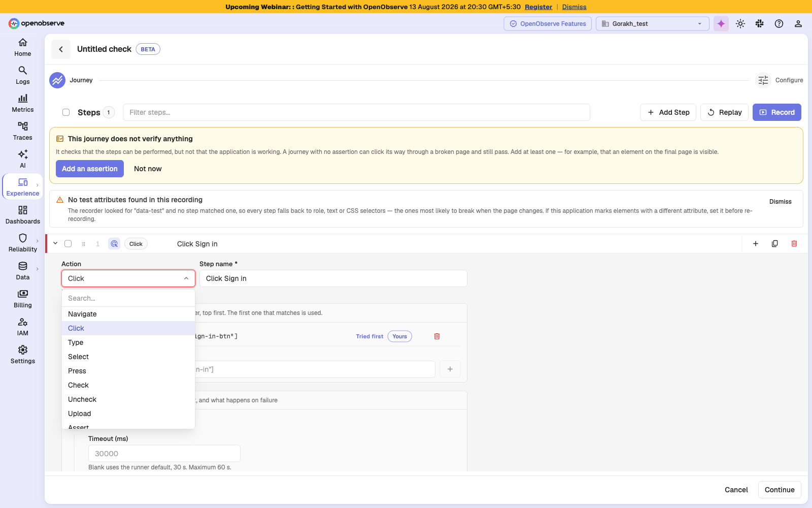
Task: Click the Add Step button
Action: tap(668, 112)
